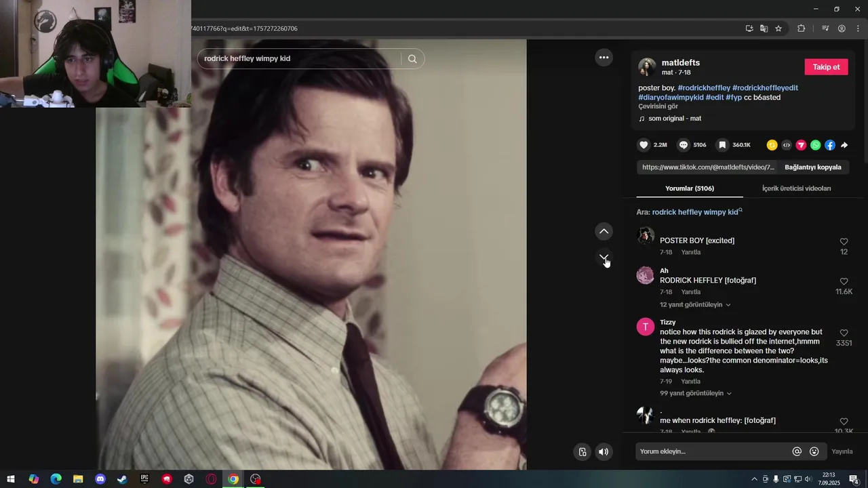Viewport: 868px width, 488px height.
Task: Open the #rodrickheffley hashtag
Action: [x=704, y=88]
